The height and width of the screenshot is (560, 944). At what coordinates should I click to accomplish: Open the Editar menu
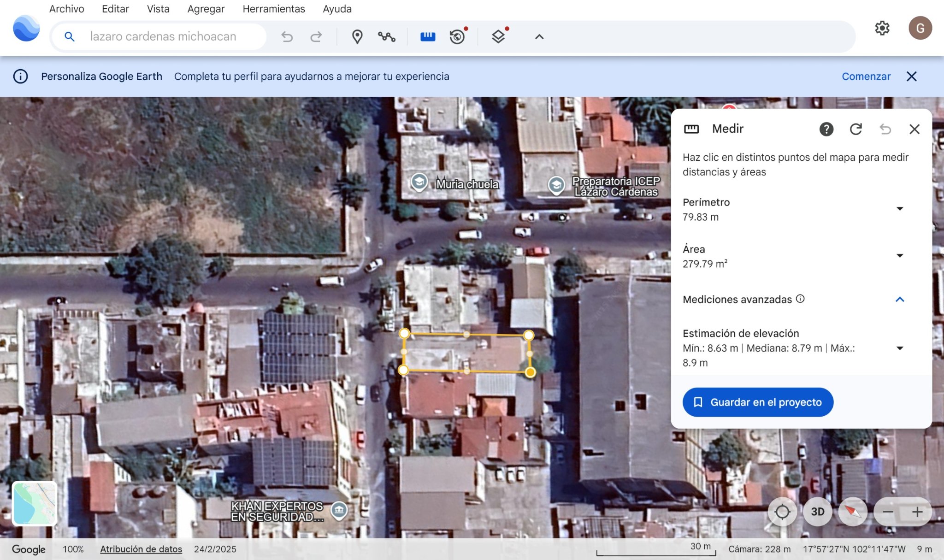115,9
